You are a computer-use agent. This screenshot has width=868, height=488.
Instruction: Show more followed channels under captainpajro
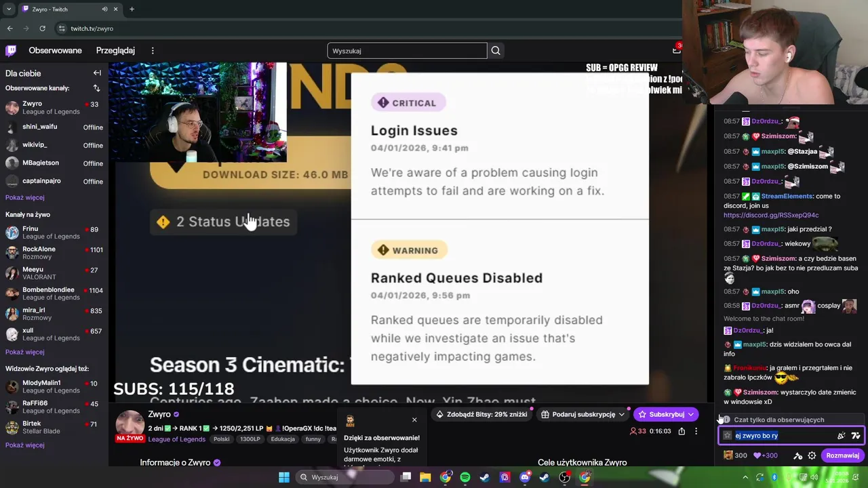tap(25, 197)
